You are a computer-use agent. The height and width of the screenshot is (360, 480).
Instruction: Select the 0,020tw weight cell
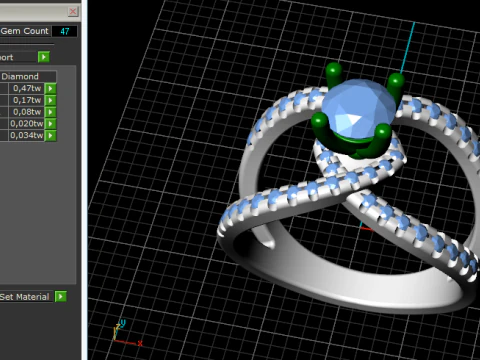click(x=26, y=124)
